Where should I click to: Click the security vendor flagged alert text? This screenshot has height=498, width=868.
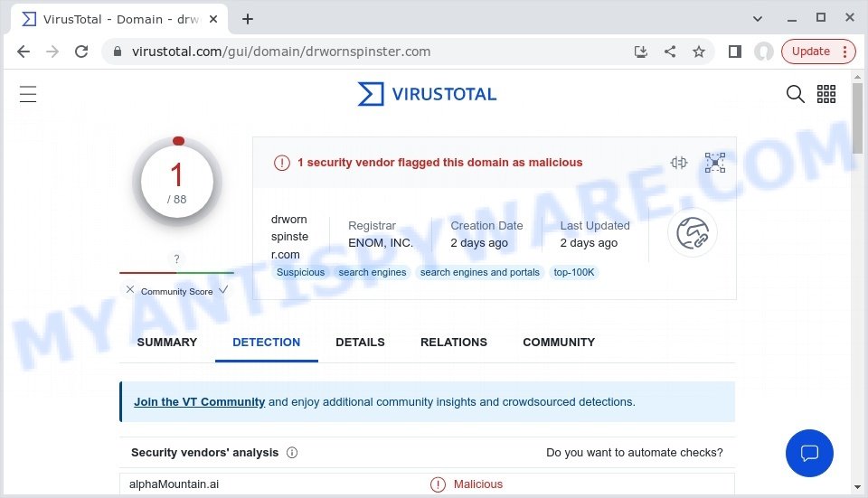(x=439, y=163)
